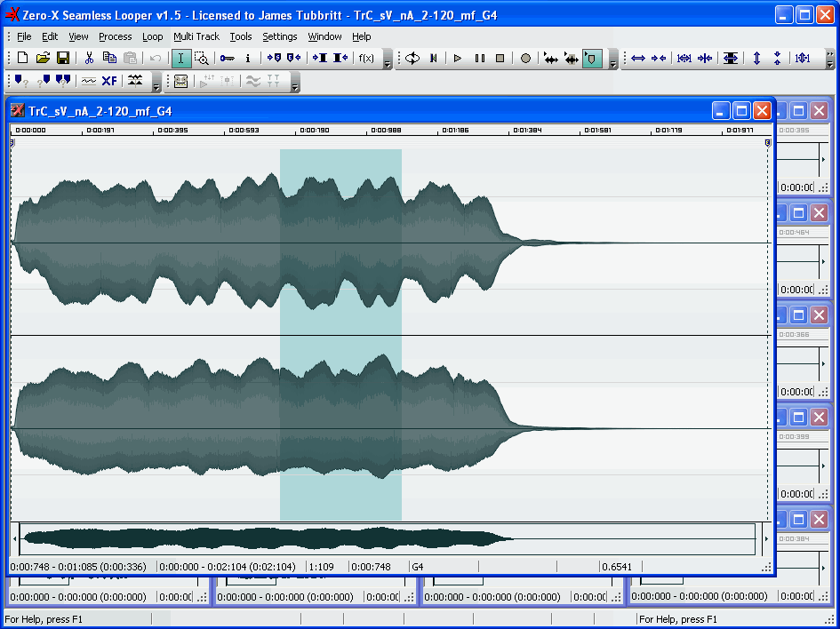Screen dimensions: 840x629
Task: Maximize the TrC_sV_nA_2-120_mf_G4 child window
Action: pos(741,111)
